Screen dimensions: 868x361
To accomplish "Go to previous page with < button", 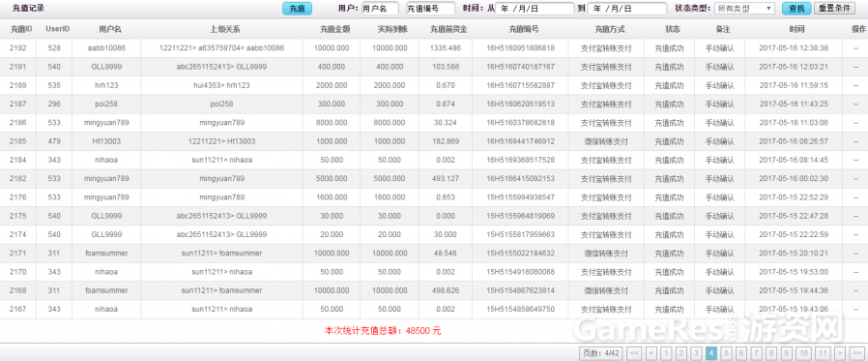I will click(651, 352).
